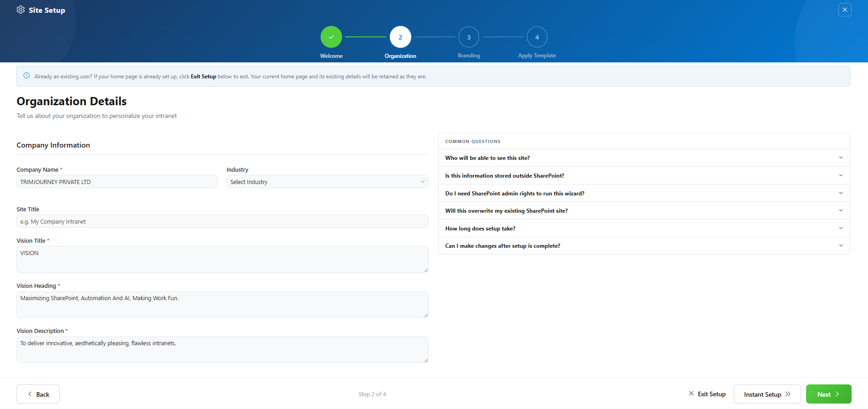Click the info icon in the notice banner

(x=26, y=76)
